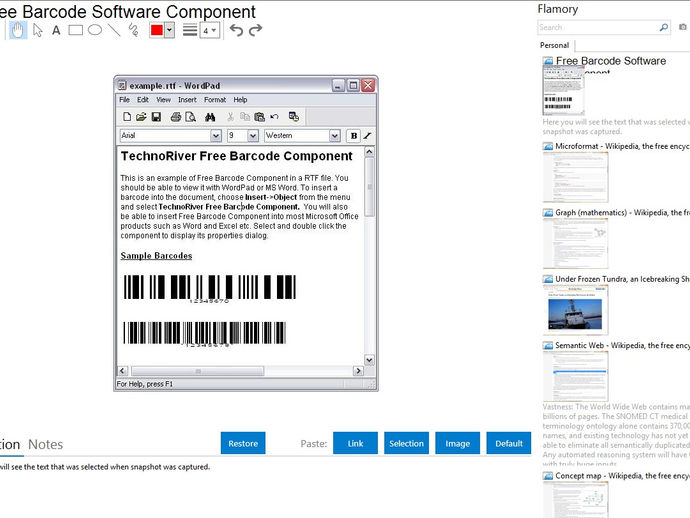This screenshot has height=518, width=690.
Task: Open the WordPad Help menu
Action: pyautogui.click(x=240, y=100)
